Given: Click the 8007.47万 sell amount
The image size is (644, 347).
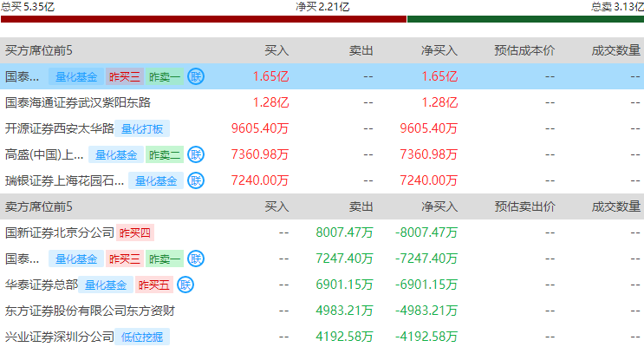Looking at the screenshot, I should point(345,232).
